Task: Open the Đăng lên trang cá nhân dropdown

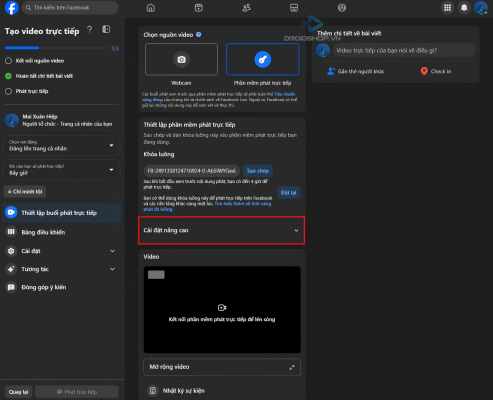Action: pyautogui.click(x=62, y=146)
